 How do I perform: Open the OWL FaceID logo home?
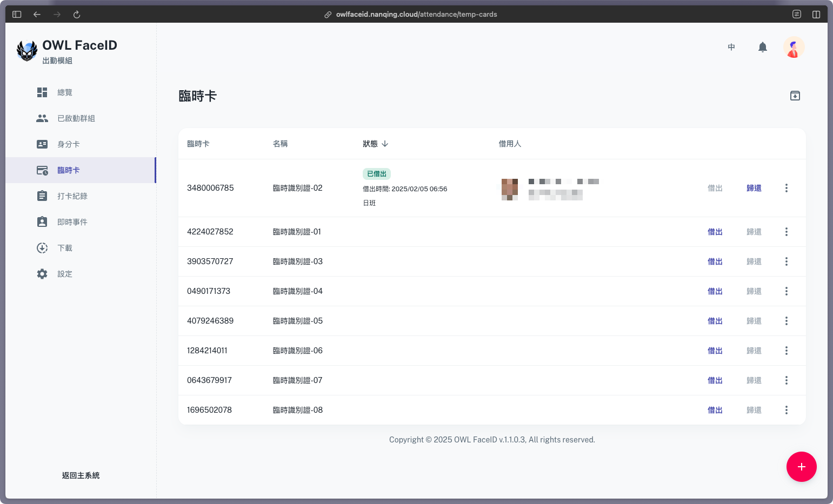click(27, 51)
